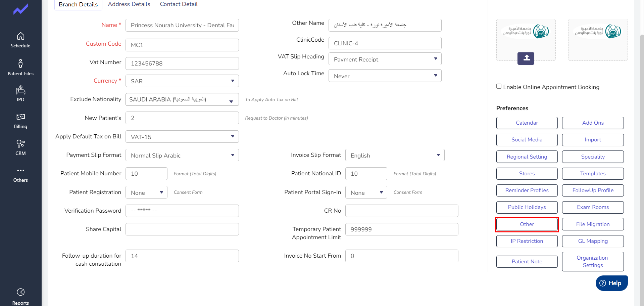This screenshot has height=306, width=644.
Task: Open Stores preferences
Action: [x=527, y=174]
